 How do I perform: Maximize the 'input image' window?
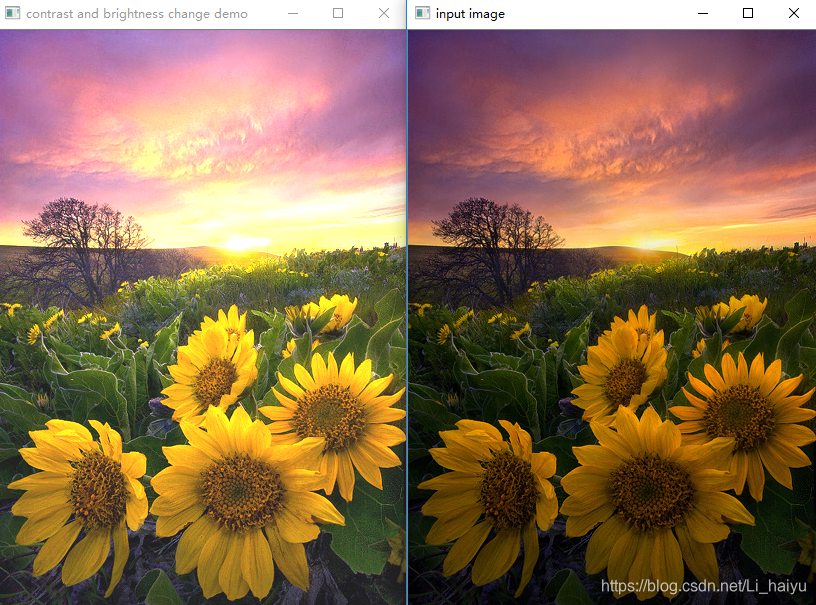tap(747, 13)
